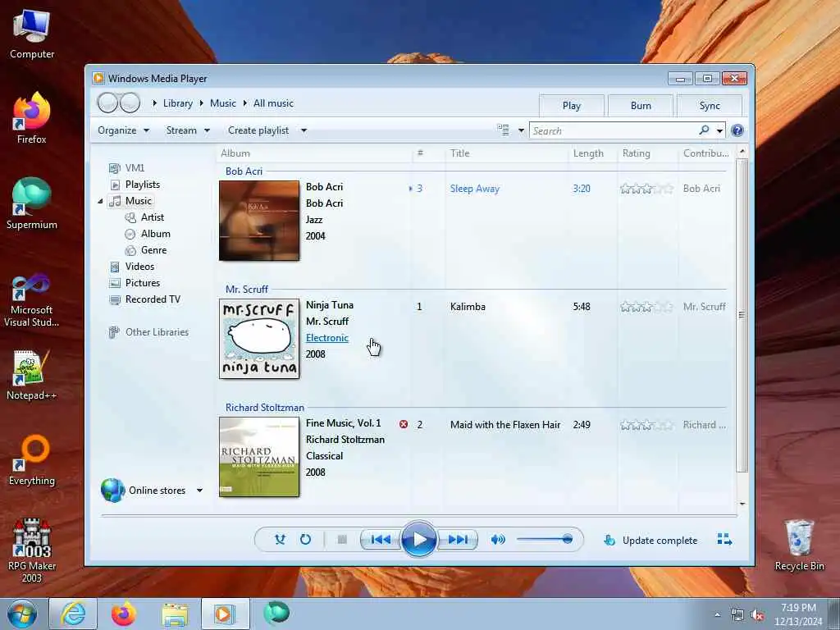
Task: Select Music in navigation pane
Action: [138, 201]
